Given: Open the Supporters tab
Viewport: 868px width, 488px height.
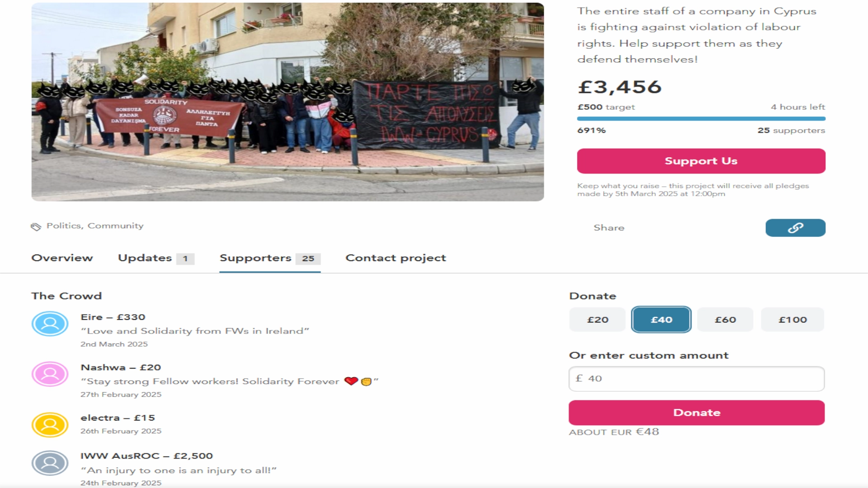Looking at the screenshot, I should (x=270, y=258).
